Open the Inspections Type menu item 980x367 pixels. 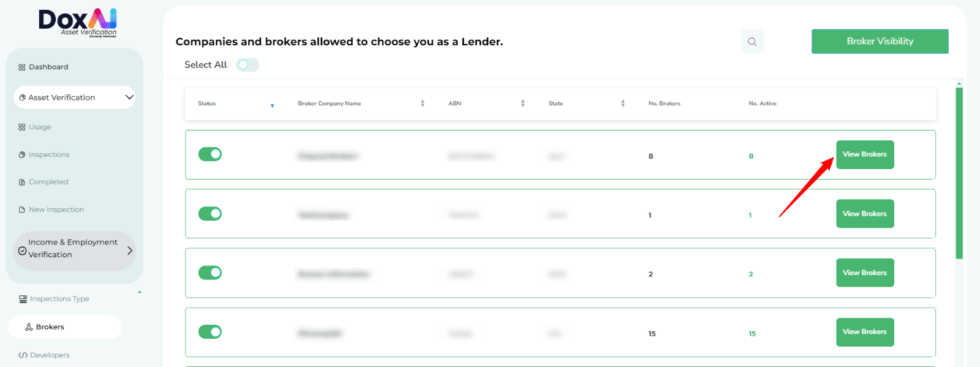point(59,299)
